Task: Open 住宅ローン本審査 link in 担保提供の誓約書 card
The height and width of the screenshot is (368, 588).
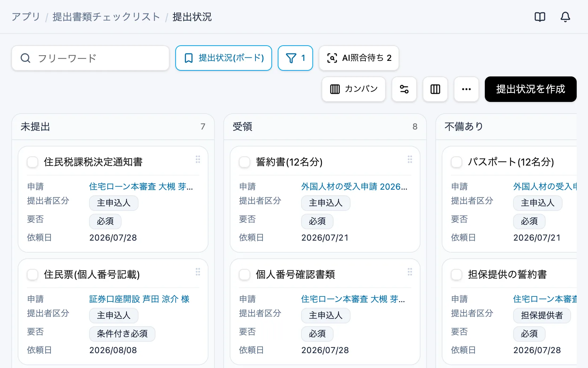Action: (545, 299)
